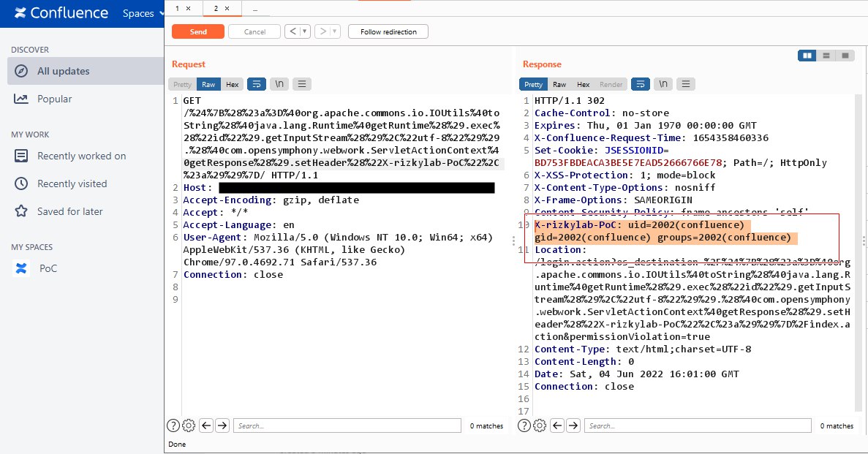
Task: Toggle word wrap in the Request panel
Action: 256,84
